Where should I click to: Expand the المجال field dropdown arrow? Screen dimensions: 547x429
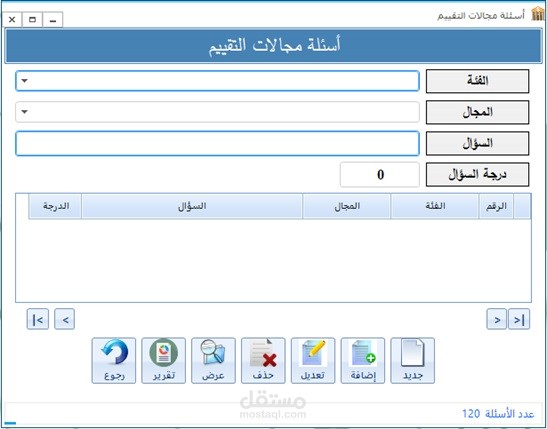pyautogui.click(x=24, y=112)
